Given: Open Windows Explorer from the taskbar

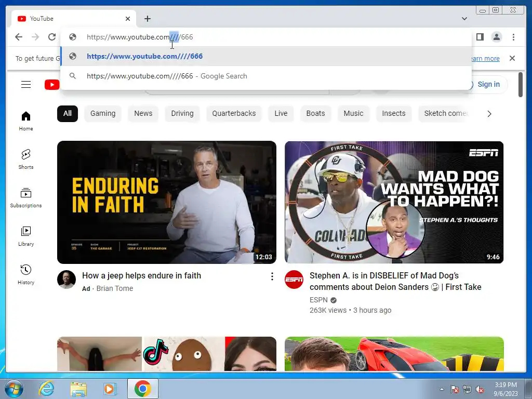Looking at the screenshot, I should coord(78,389).
